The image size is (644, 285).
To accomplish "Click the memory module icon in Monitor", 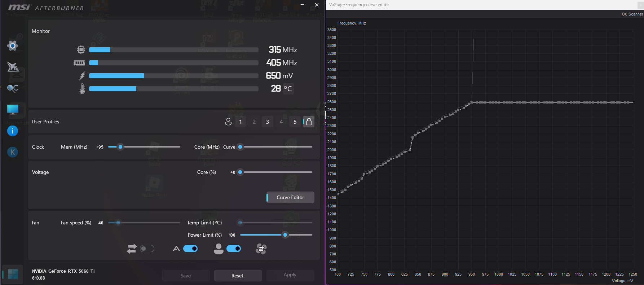I will coord(79,63).
